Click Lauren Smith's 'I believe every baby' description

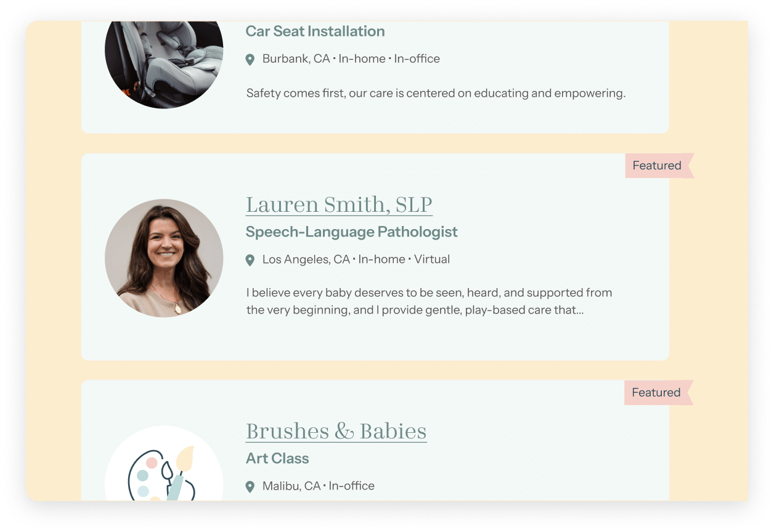coord(430,301)
